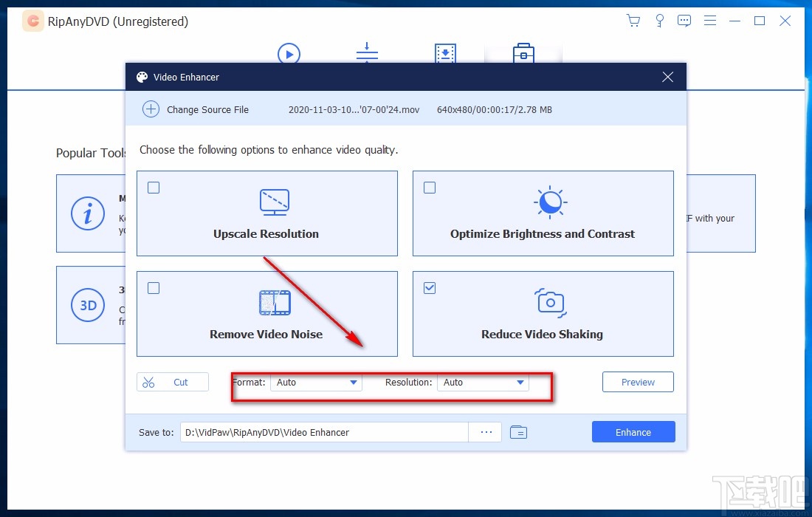The width and height of the screenshot is (812, 517).
Task: Browse output folder with ellipsis button
Action: click(x=486, y=432)
